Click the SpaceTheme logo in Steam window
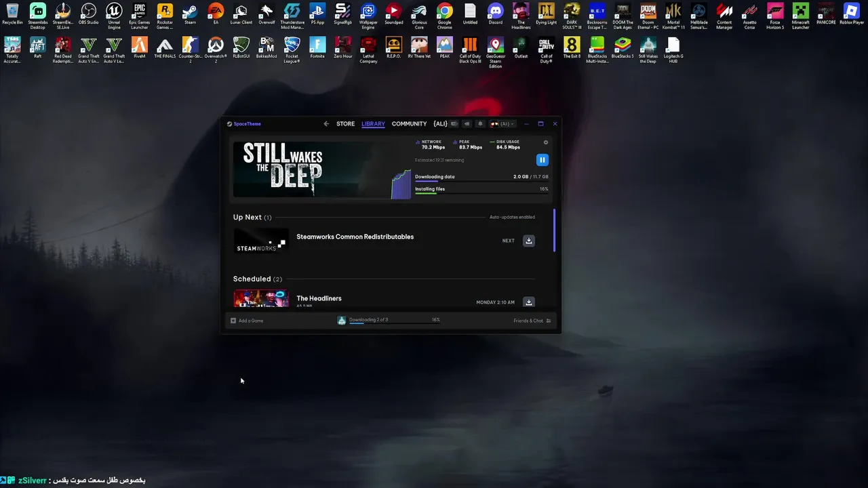868x488 pixels. [x=243, y=124]
